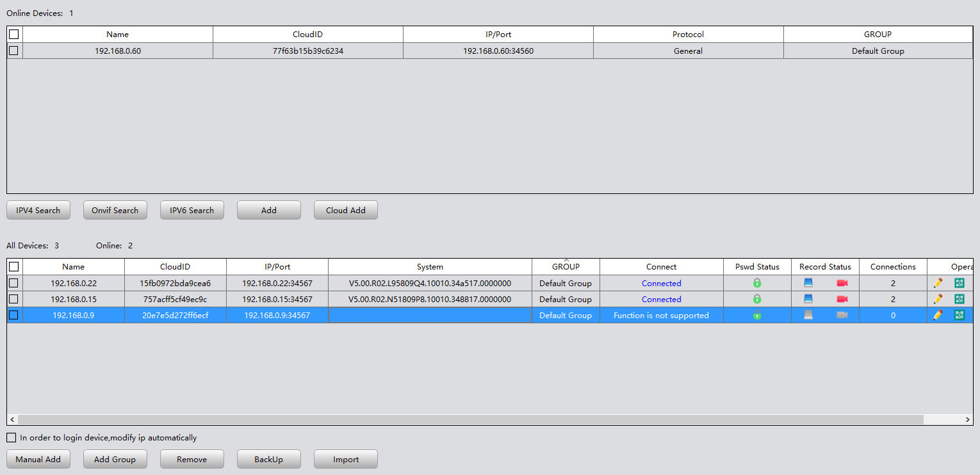Click the IPV4 Search button

38,210
